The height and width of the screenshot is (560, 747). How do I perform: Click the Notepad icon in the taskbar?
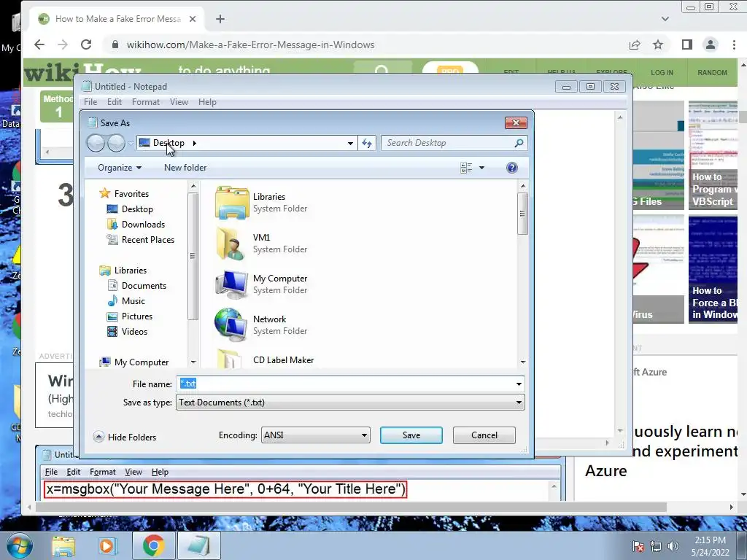click(199, 546)
